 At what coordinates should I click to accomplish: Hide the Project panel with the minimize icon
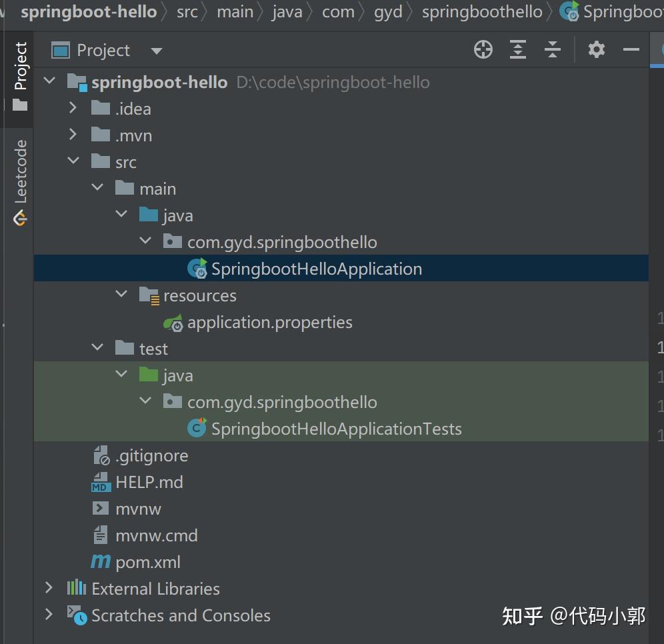(x=630, y=49)
